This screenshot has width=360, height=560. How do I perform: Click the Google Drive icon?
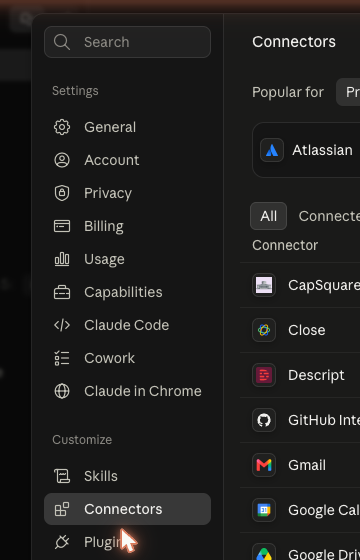point(264,552)
